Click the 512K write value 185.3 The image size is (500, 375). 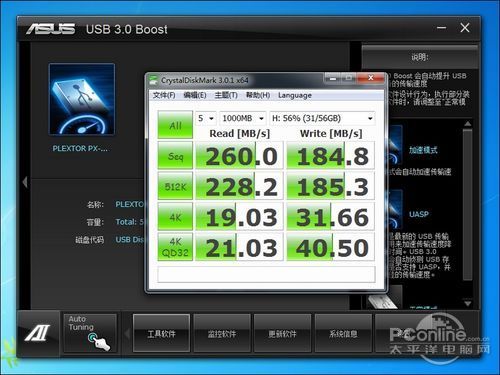pos(331,186)
